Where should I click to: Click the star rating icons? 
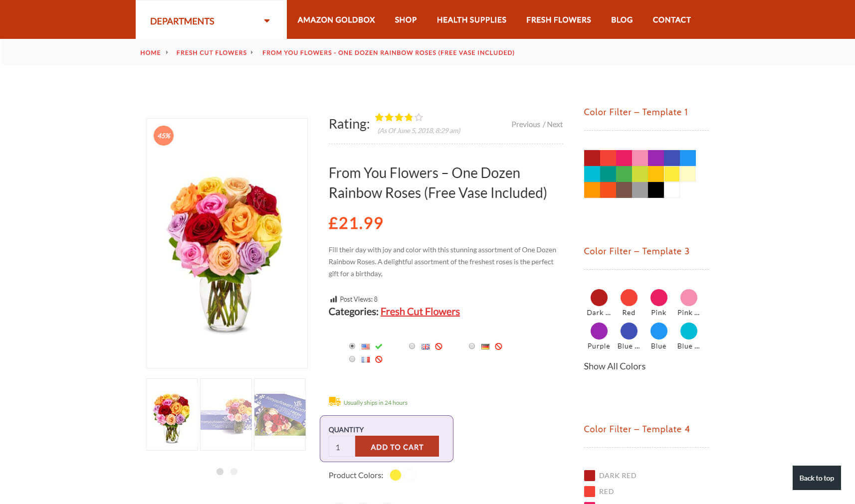399,118
